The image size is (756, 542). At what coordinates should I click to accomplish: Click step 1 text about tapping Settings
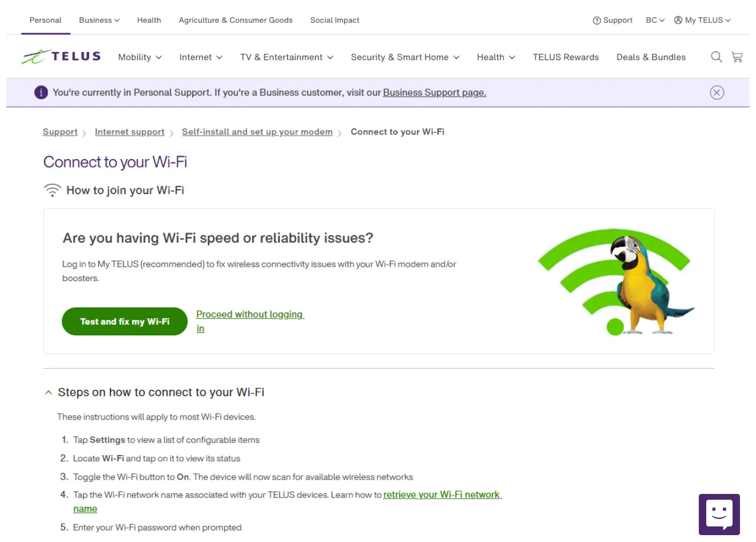(x=166, y=440)
